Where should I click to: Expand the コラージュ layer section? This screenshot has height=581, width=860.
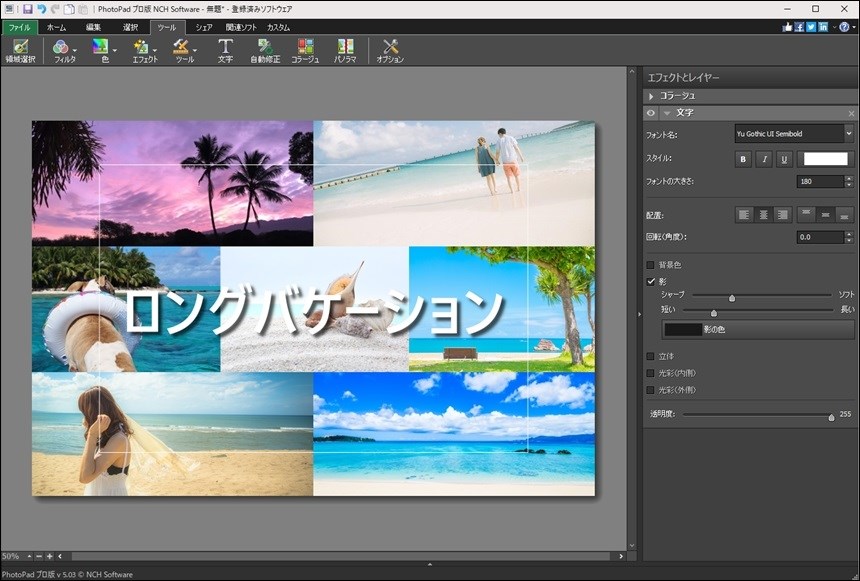coord(652,96)
